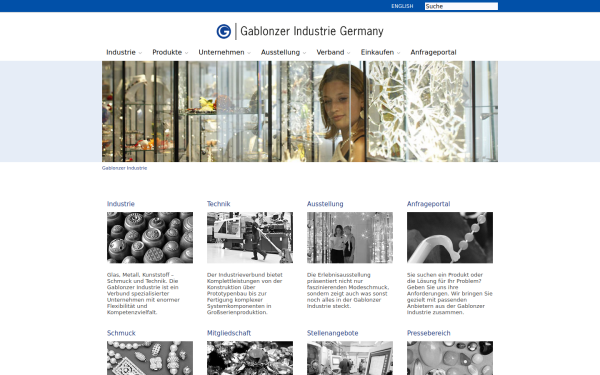Screen dimensions: 600x375
Task: Expand the chevron next to Ausstellung menu
Action: [304, 53]
